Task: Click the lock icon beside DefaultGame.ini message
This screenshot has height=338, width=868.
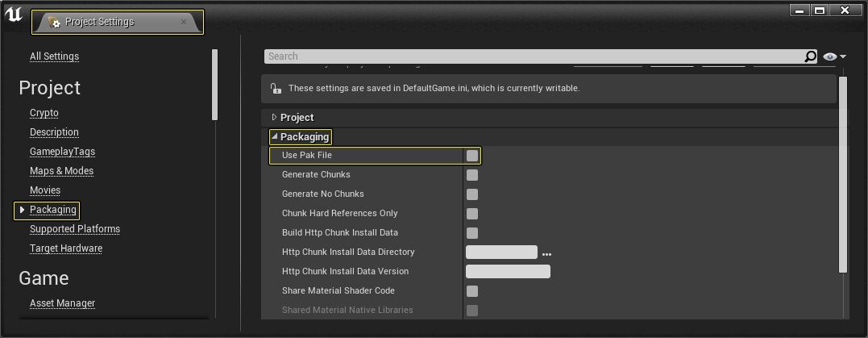Action: tap(276, 89)
